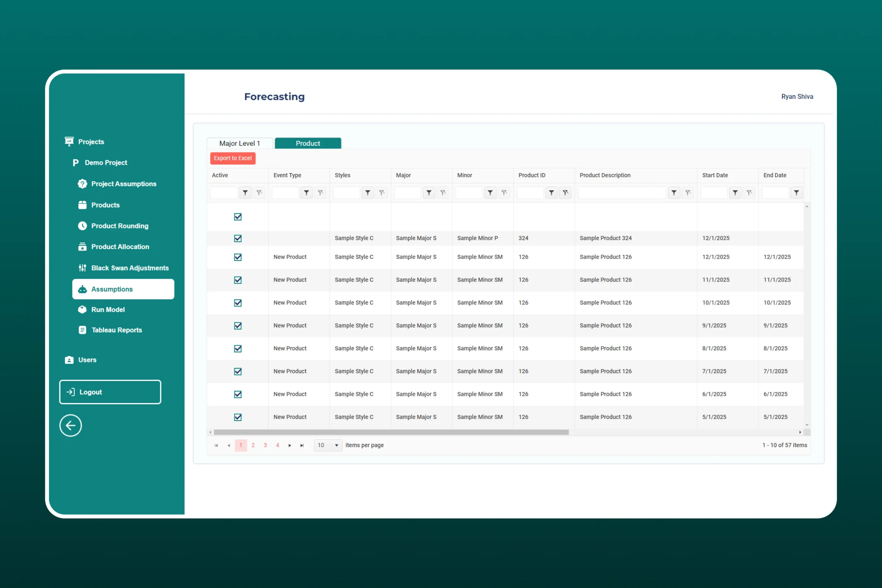The image size is (882, 588).
Task: Click the filter icon for Event Type column
Action: (x=306, y=193)
